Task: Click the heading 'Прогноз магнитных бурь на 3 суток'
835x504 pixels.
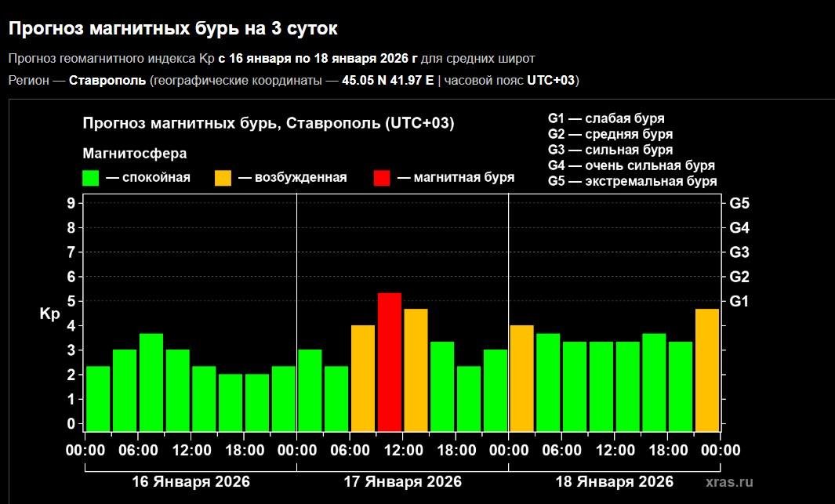Action: (x=173, y=29)
